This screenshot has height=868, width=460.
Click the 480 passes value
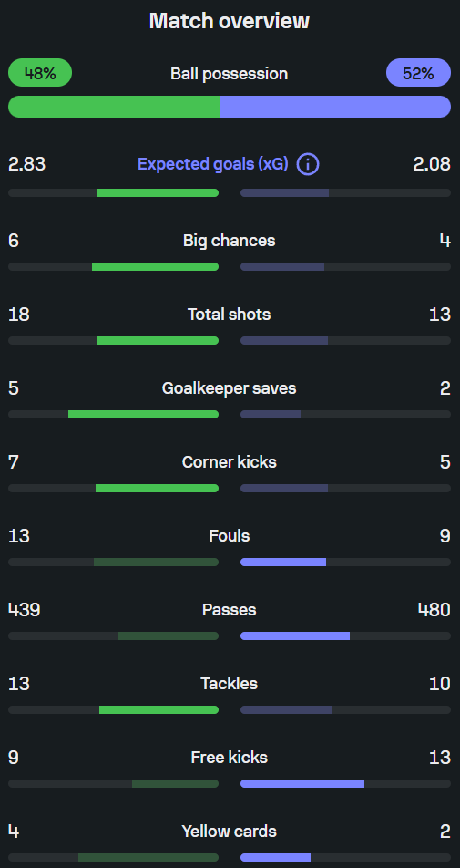[434, 610]
